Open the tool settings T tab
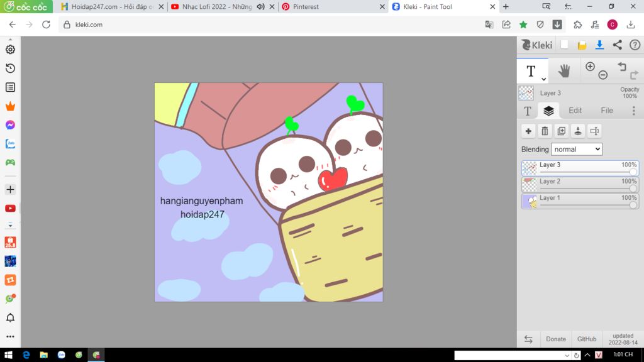 click(528, 111)
